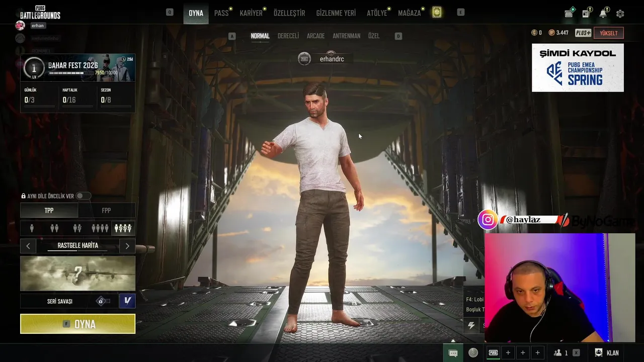Open the radar icon in the bottom bar
The image size is (644, 362).
pos(473,353)
